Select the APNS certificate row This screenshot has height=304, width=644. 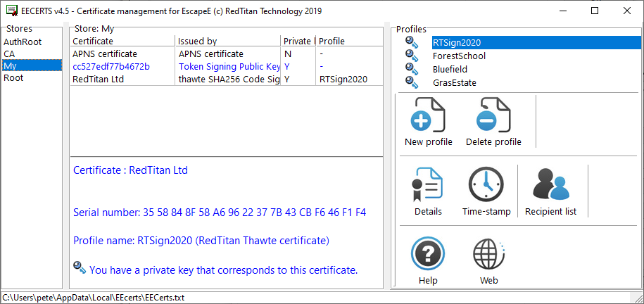coord(227,53)
